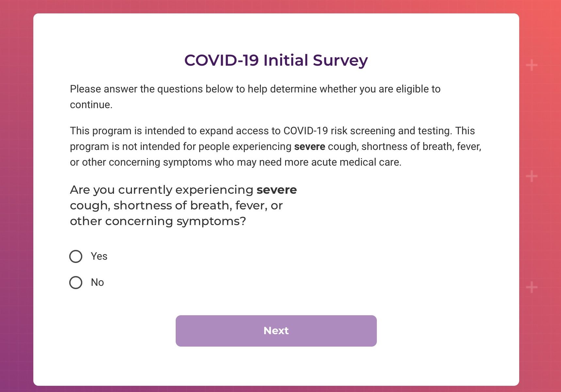Select the "Yes" radio button
The image size is (561, 392).
point(76,256)
